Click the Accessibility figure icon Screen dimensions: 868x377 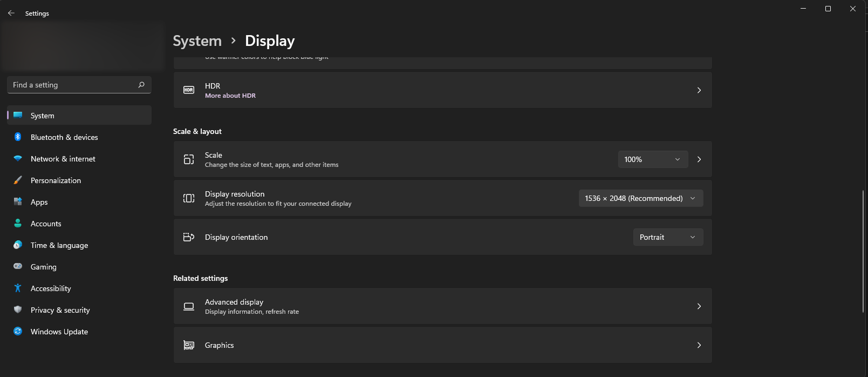coord(18,288)
